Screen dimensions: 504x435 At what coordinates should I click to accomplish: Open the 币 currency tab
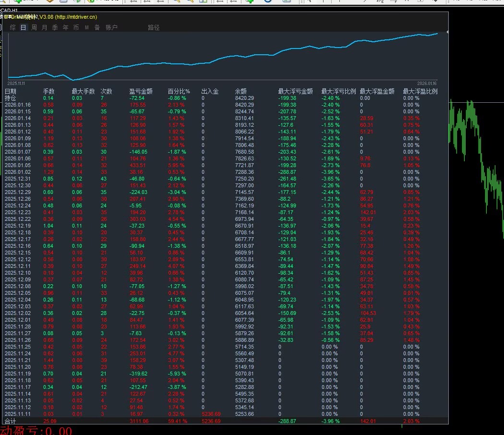click(76, 27)
